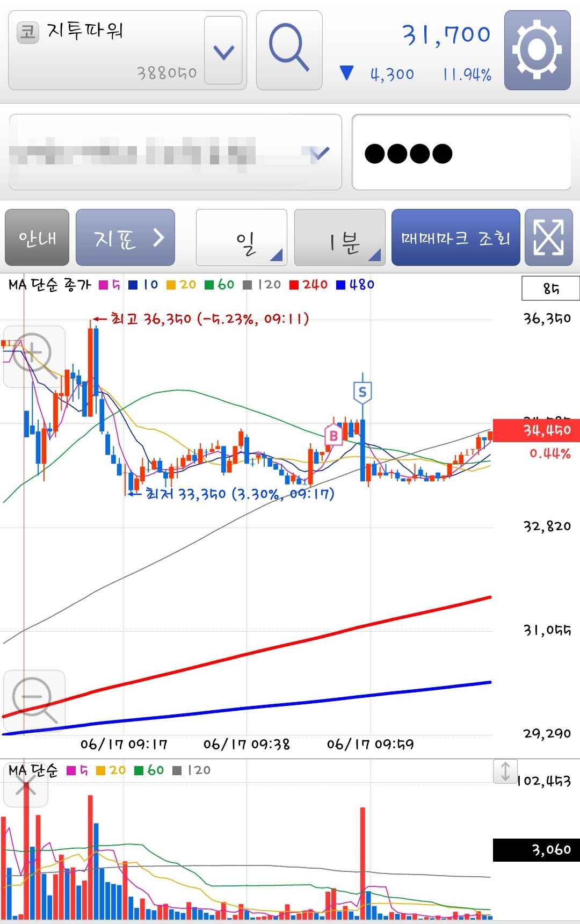Tap the volume value tag 3,060
This screenshot has height=924, width=580.
(x=536, y=850)
